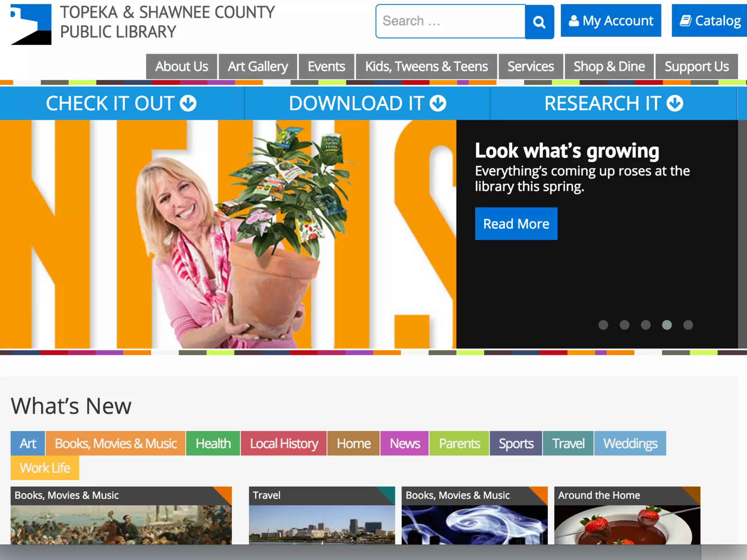Click the magnifying glass search button

(539, 22)
